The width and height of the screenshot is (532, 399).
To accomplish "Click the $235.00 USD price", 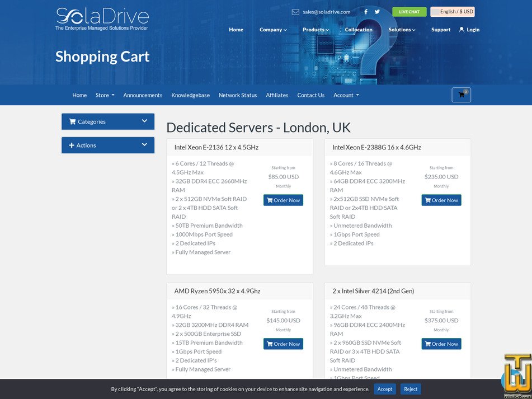I will point(441,177).
